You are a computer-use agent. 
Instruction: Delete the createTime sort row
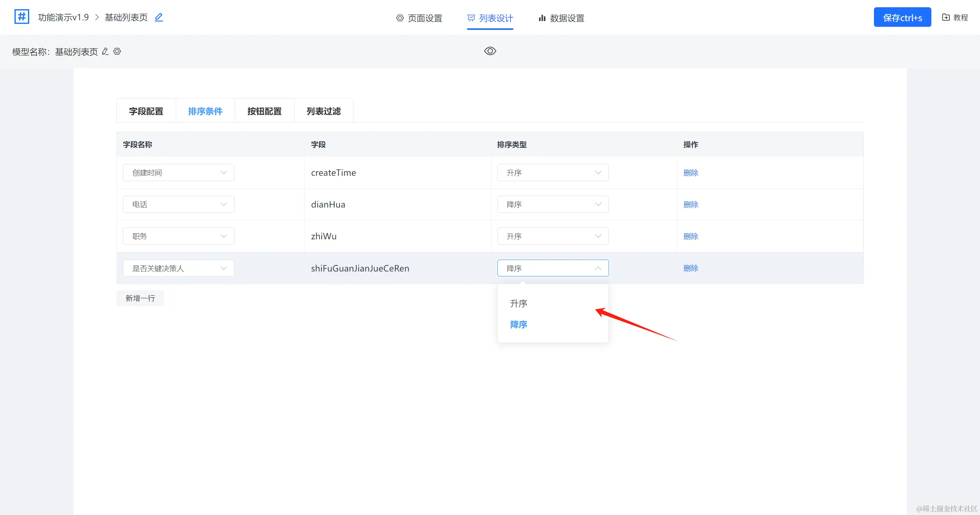[690, 173]
